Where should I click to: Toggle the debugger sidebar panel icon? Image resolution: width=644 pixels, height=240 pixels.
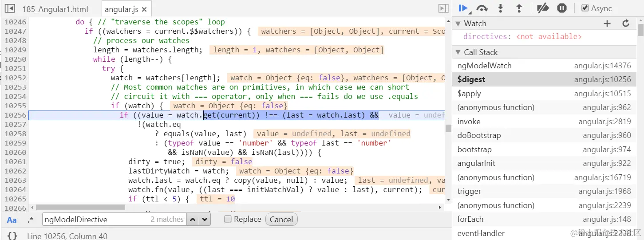[x=443, y=8]
